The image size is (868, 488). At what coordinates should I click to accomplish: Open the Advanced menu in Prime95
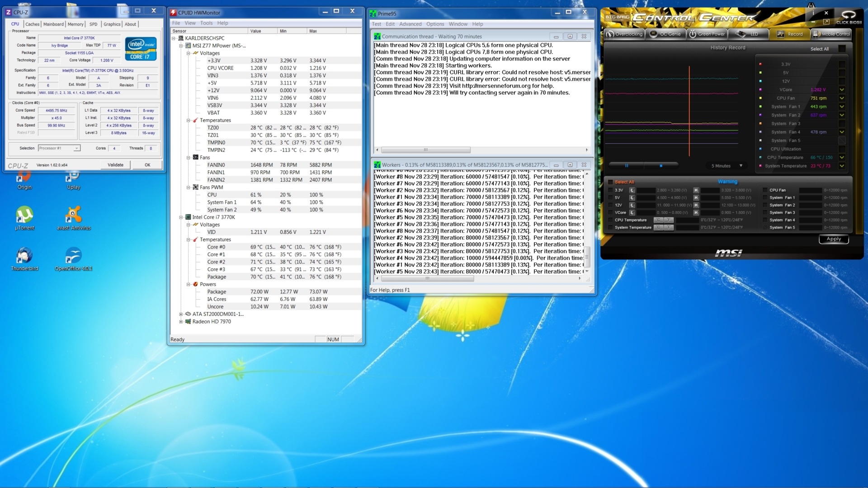pyautogui.click(x=410, y=24)
